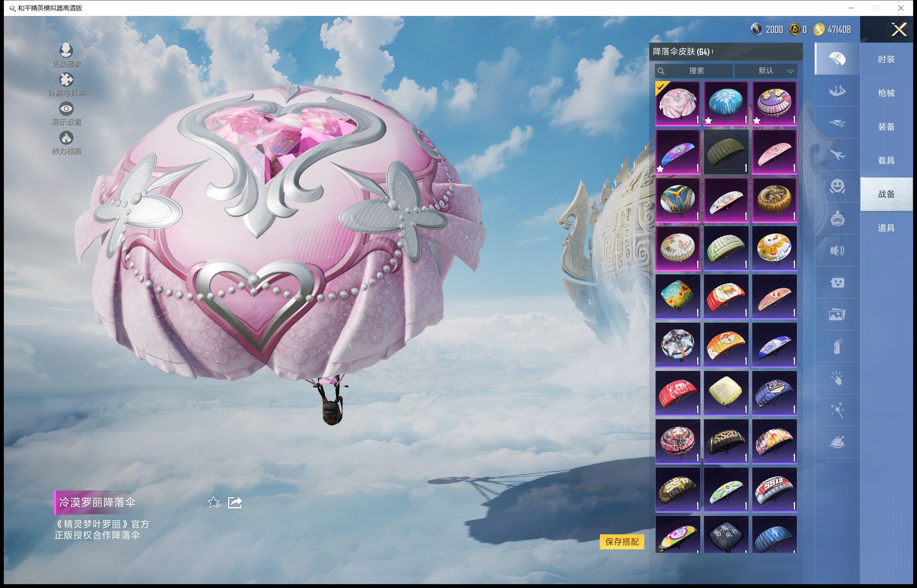Select the equipped pink heart parachute skin
The image size is (917, 588).
tap(678, 103)
